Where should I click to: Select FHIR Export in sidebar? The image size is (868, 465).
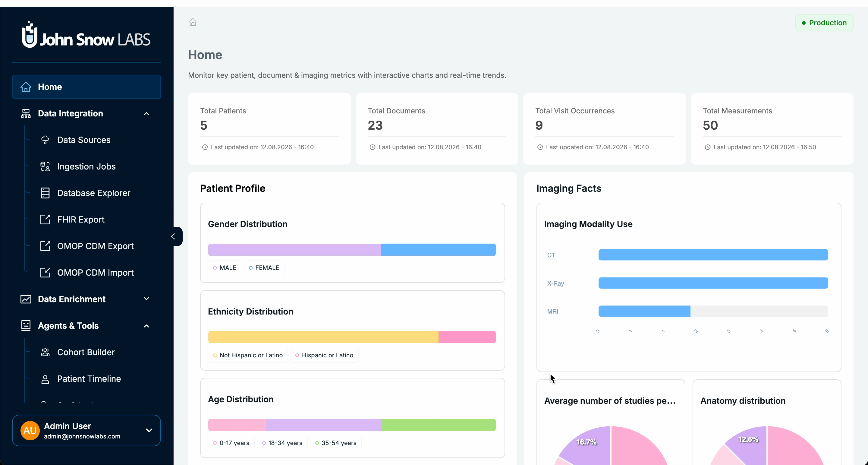(x=81, y=220)
